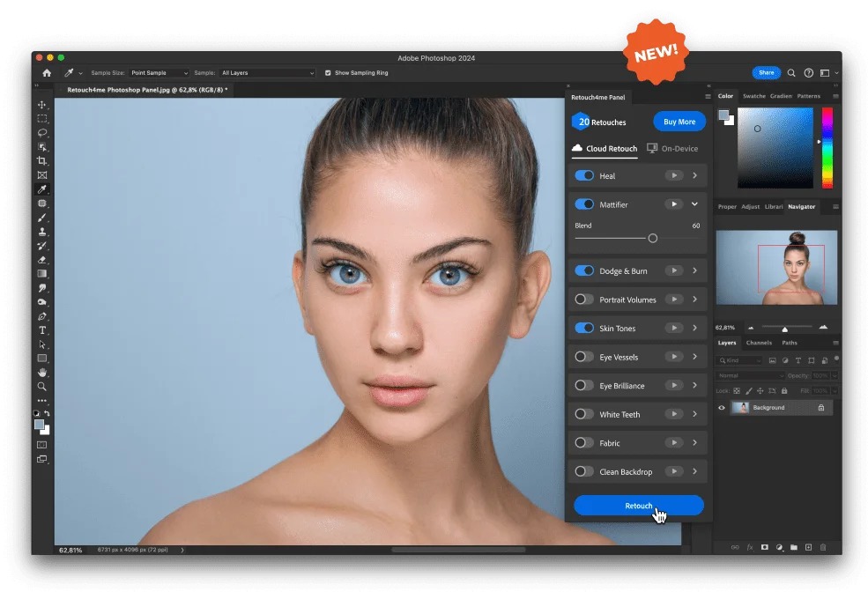Toggle Quick Mask mode icon
This screenshot has height=592, width=868.
(42, 445)
